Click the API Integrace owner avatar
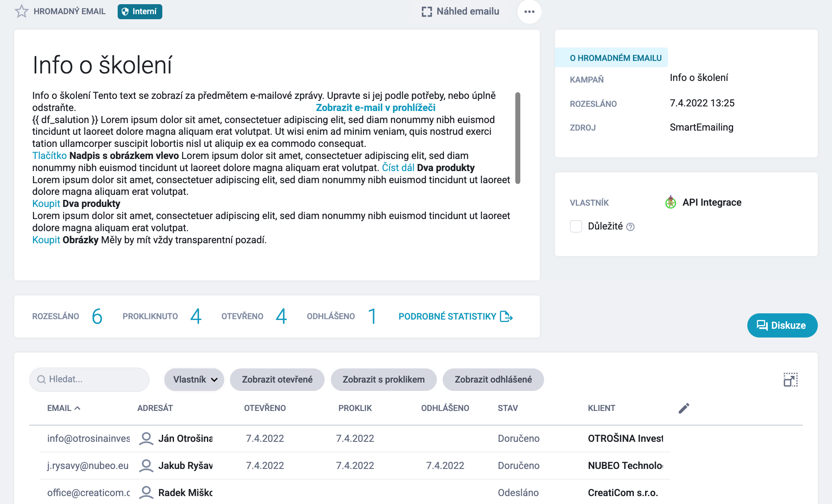Image resolution: width=832 pixels, height=504 pixels. 671,202
